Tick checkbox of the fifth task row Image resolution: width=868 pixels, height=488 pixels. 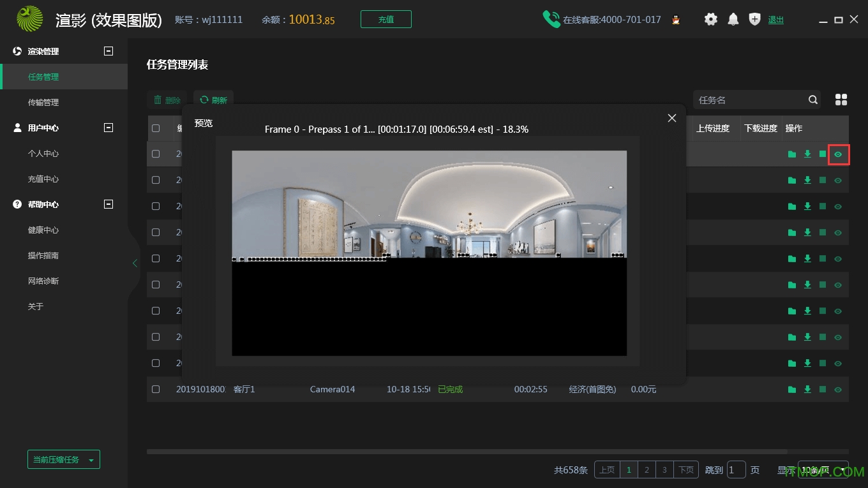(x=156, y=258)
